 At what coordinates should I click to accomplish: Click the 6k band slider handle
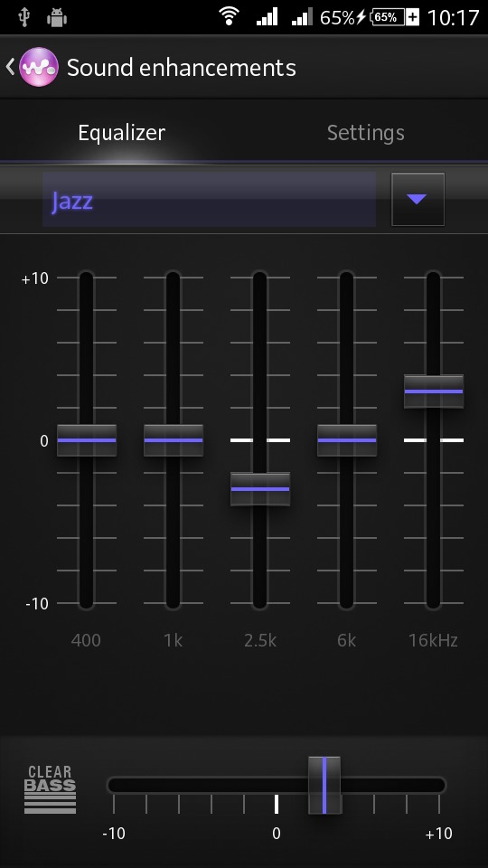pyautogui.click(x=347, y=440)
